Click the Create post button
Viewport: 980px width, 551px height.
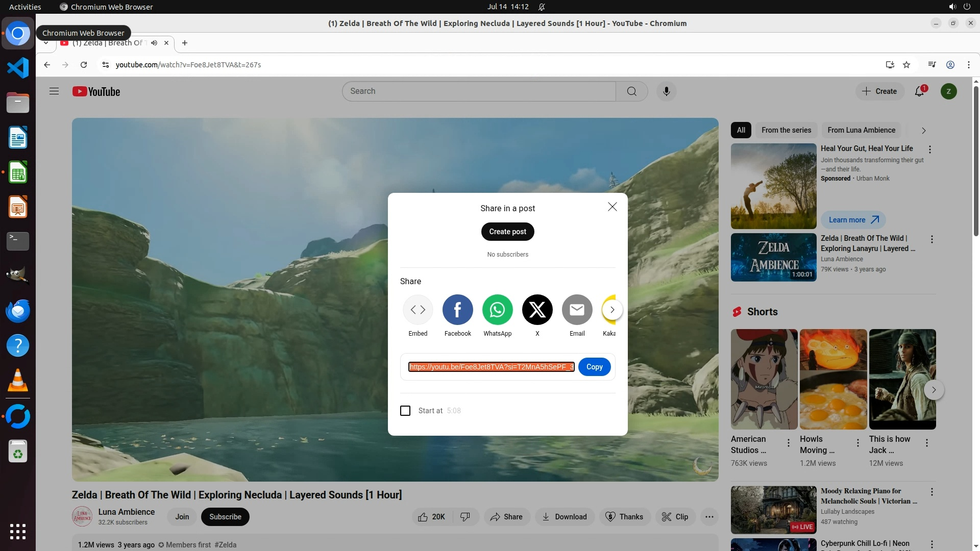(507, 232)
